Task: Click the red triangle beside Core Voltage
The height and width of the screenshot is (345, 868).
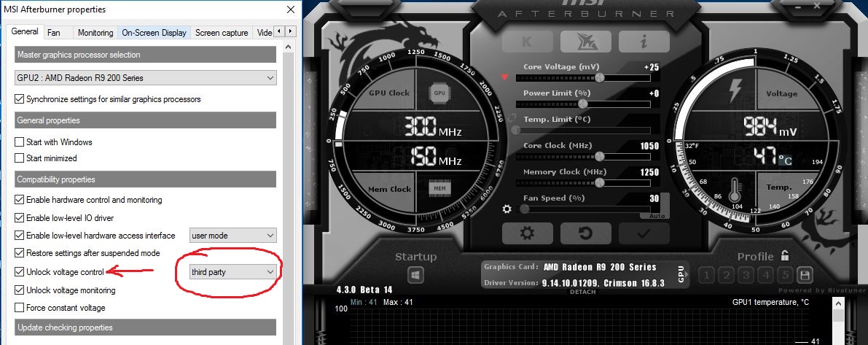Action: pos(504,77)
